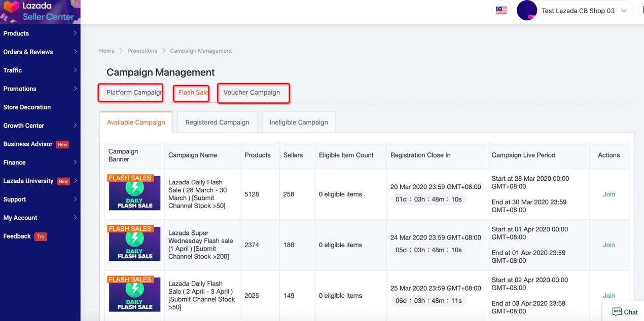644x321 pixels.
Task: Click the products count 2374
Action: click(x=252, y=245)
